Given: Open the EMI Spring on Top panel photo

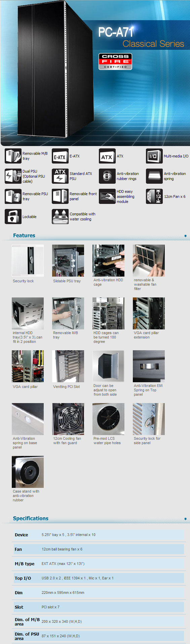Looking at the screenshot, I should [x=149, y=366].
